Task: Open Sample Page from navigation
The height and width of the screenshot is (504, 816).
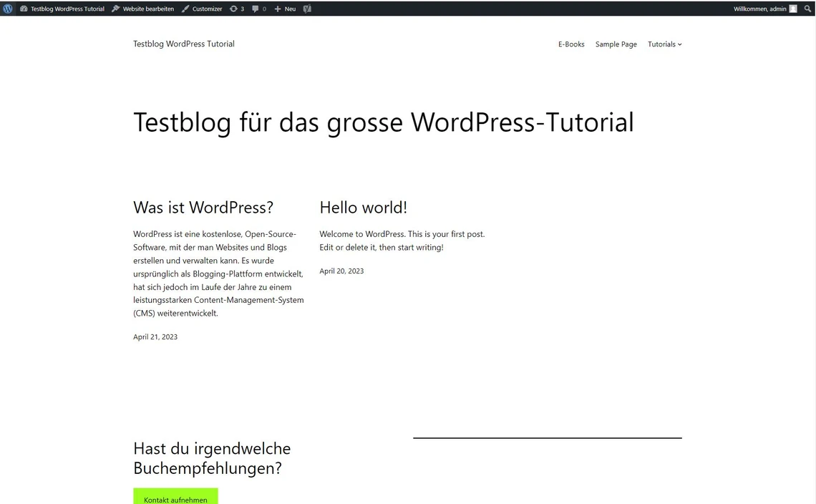Action: (x=616, y=44)
